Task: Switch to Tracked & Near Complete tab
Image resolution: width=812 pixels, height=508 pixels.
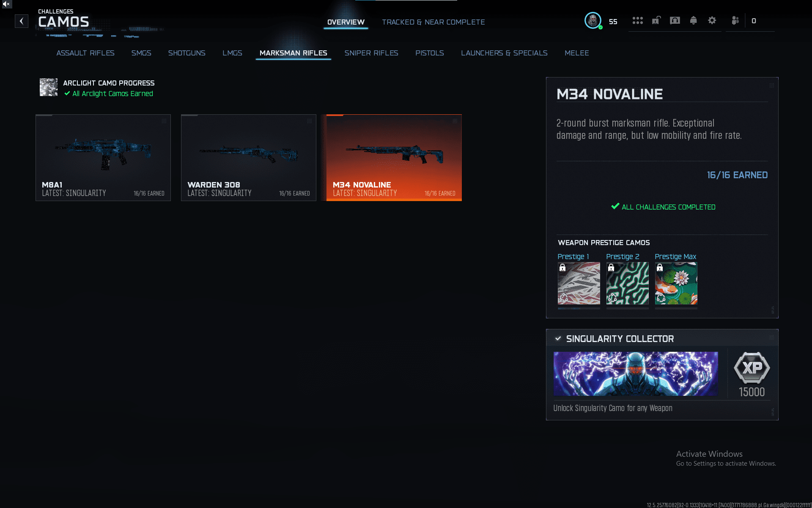Action: [433, 22]
